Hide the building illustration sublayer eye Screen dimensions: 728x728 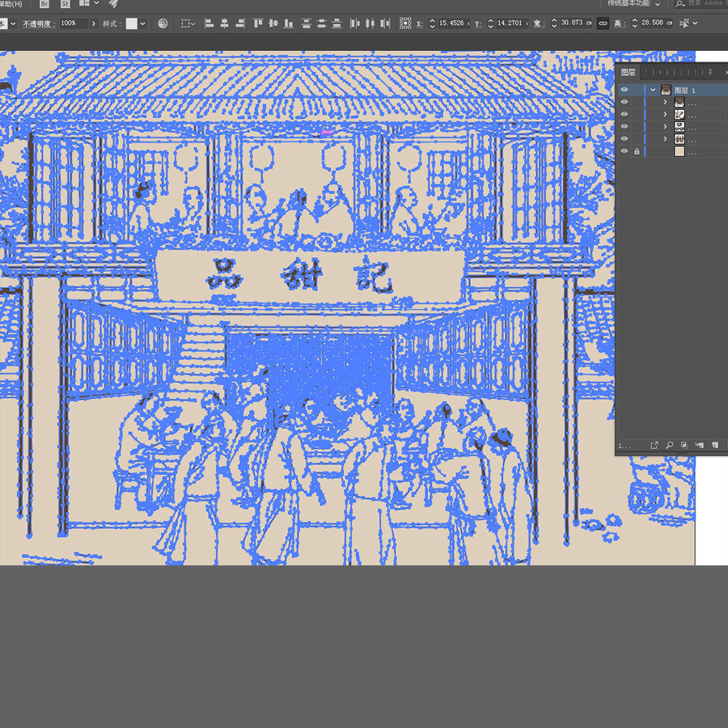pyautogui.click(x=624, y=102)
